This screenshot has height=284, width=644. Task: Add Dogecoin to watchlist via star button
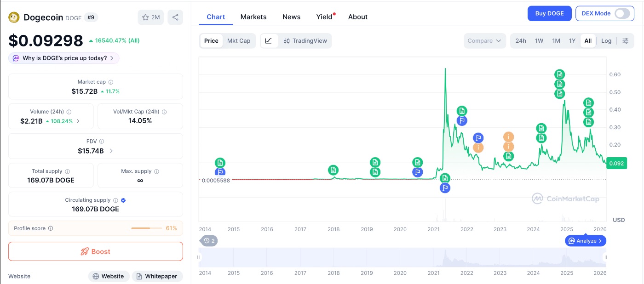151,17
